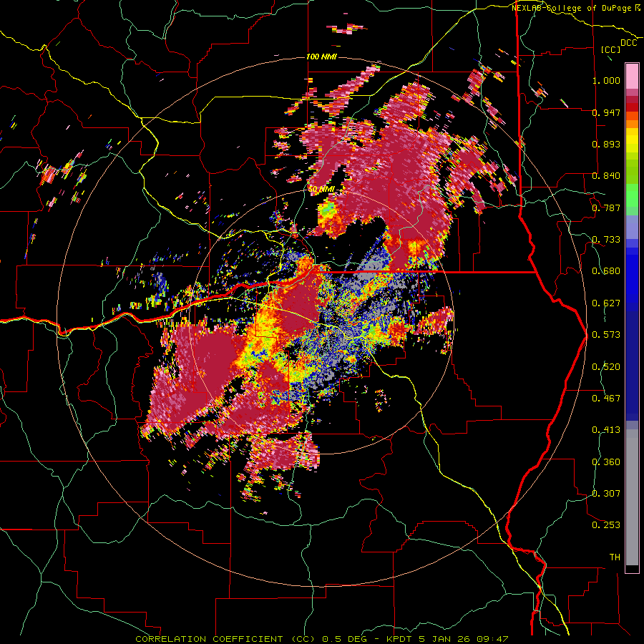Click the 0.413 scale label
The image size is (644, 644).
coord(606,430)
